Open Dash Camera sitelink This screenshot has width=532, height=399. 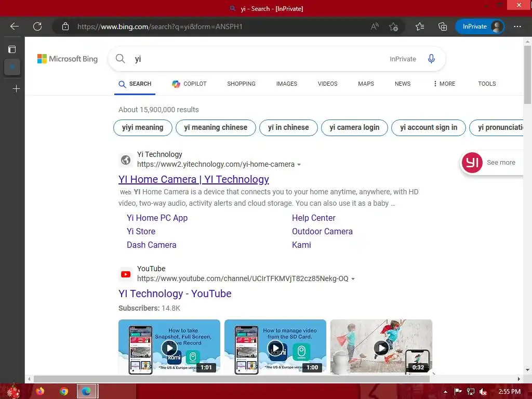152,245
